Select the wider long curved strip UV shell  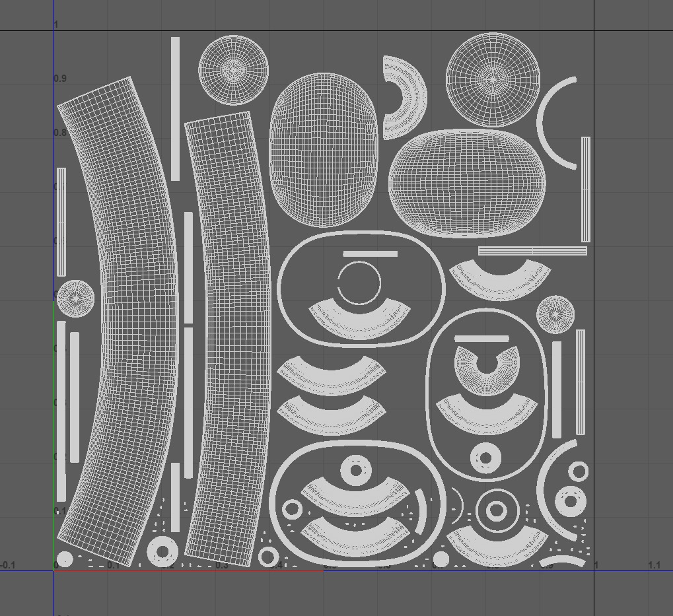[x=139, y=322]
